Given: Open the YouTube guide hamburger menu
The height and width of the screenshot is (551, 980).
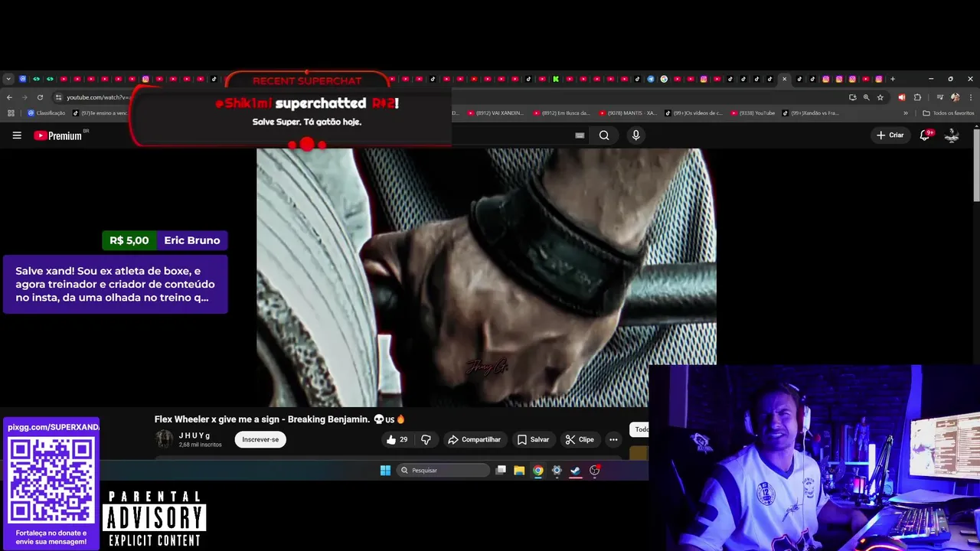Looking at the screenshot, I should coord(17,135).
